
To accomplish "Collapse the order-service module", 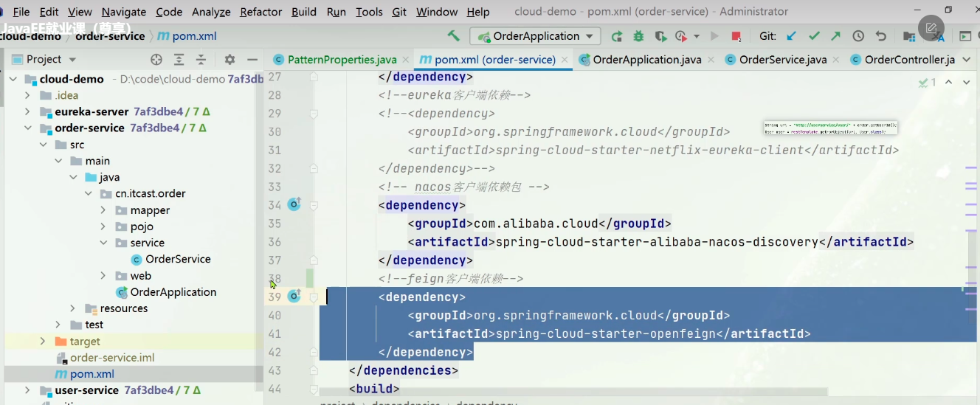I will [x=27, y=128].
